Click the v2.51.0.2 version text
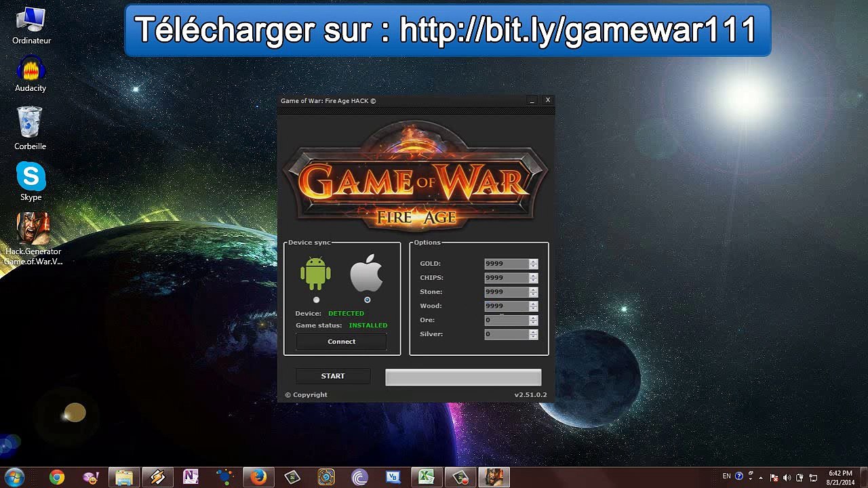 530,395
